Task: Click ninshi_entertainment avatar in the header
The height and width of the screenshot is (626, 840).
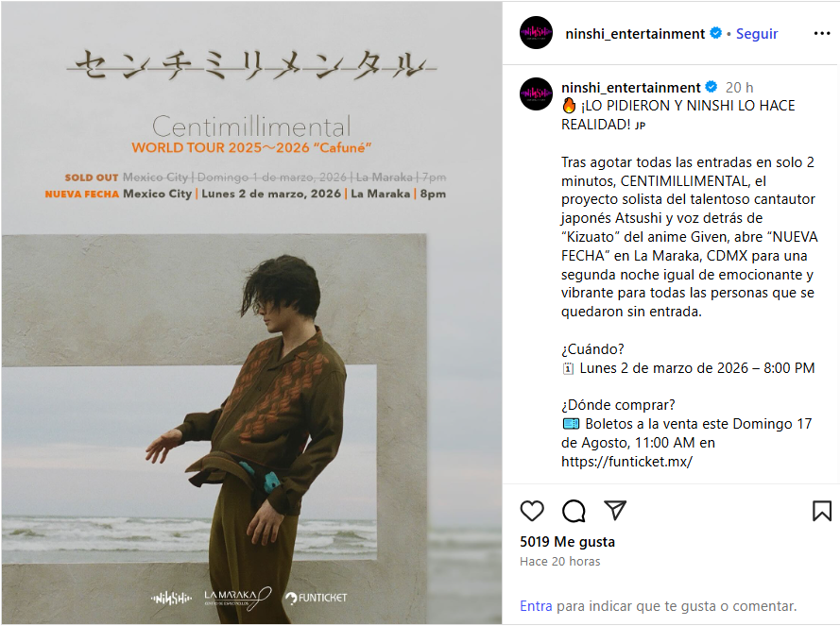Action: 536,33
